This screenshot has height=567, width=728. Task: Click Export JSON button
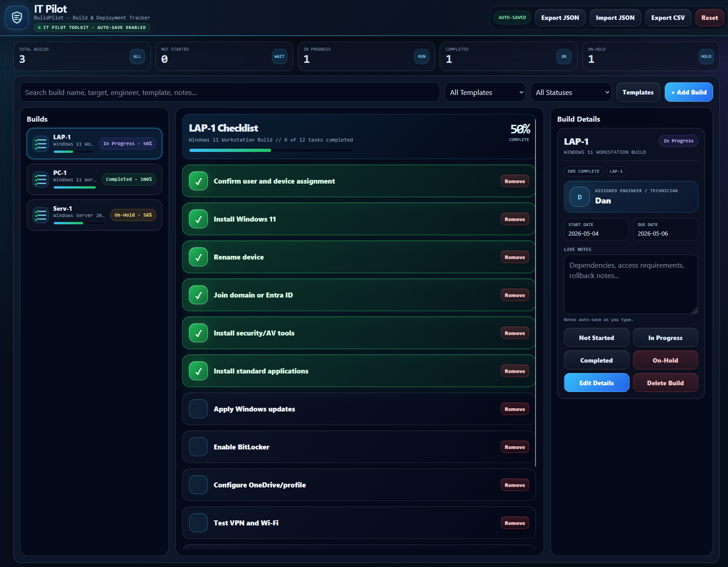(560, 18)
